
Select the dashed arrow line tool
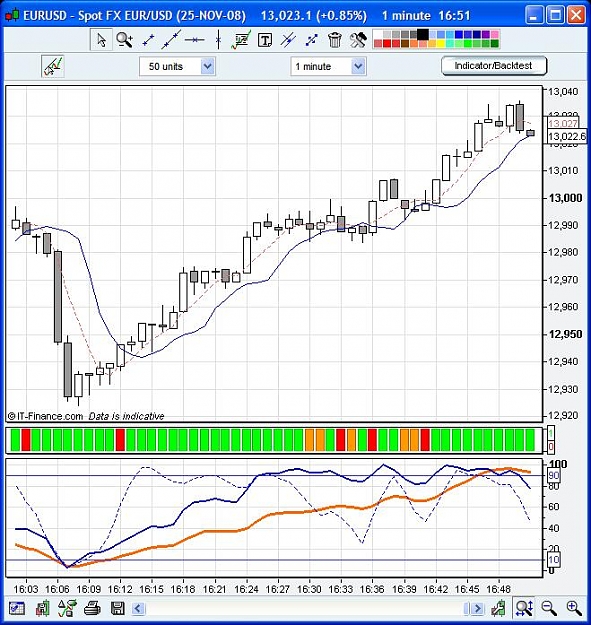coord(311,40)
